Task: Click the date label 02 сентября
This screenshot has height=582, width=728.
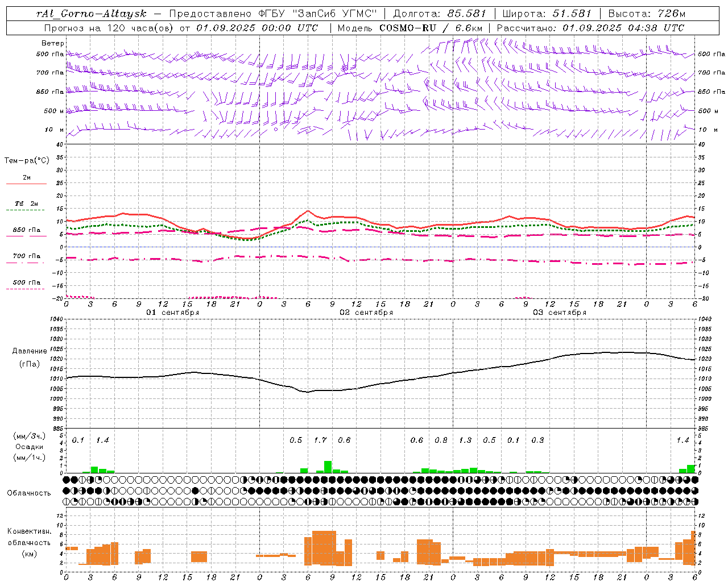Action: tap(366, 313)
